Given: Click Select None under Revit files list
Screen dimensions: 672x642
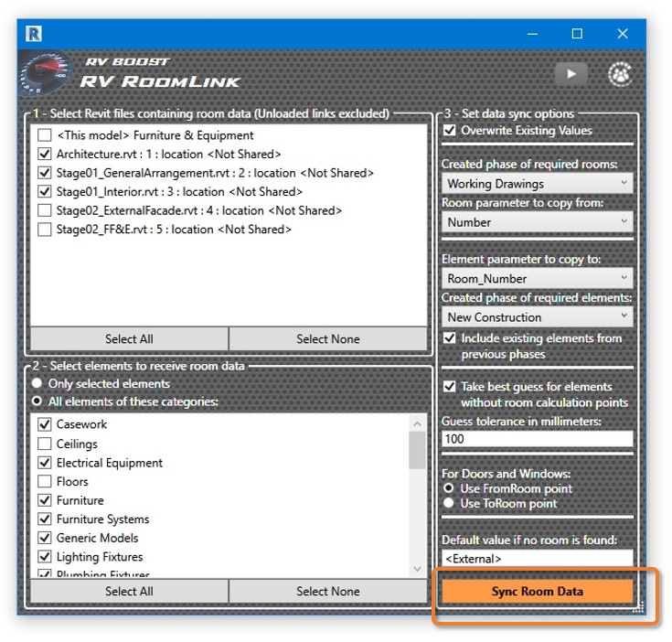Looking at the screenshot, I should coord(328,339).
